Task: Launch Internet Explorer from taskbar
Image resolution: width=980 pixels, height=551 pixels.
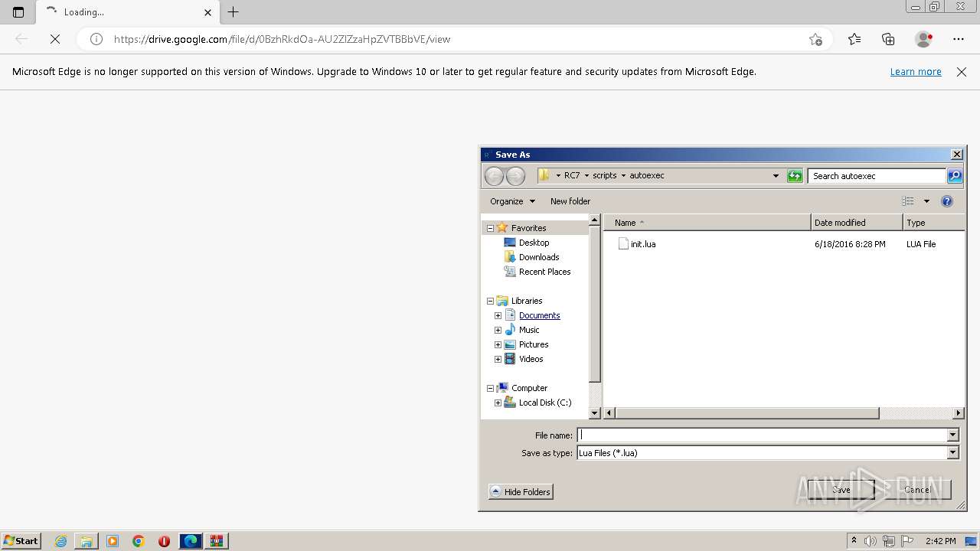Action: click(60, 541)
